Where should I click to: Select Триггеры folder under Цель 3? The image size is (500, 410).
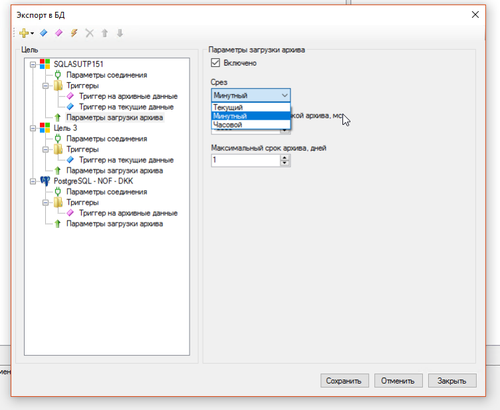[x=82, y=149]
